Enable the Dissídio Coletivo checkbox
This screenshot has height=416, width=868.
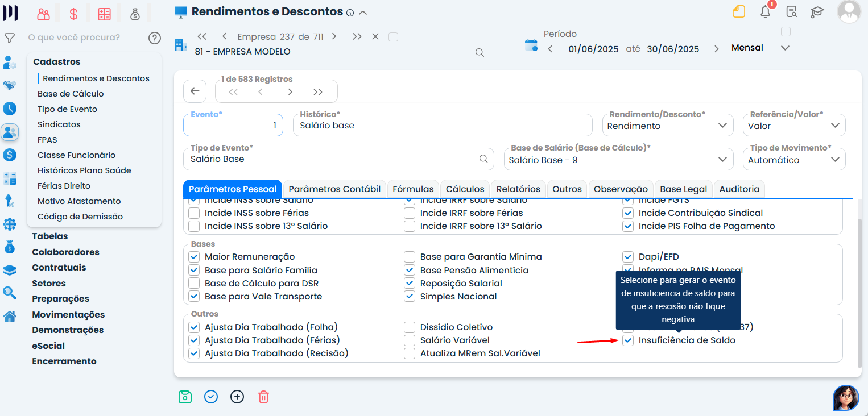coord(410,327)
